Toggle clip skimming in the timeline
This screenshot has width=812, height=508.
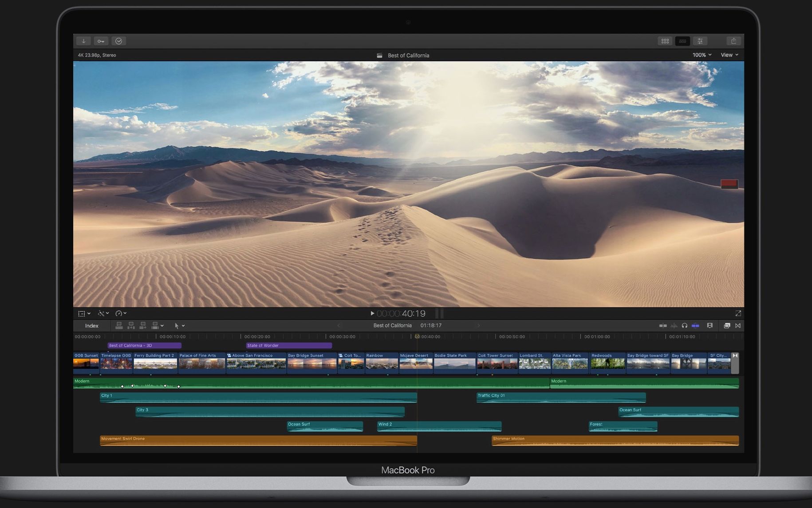pyautogui.click(x=663, y=325)
